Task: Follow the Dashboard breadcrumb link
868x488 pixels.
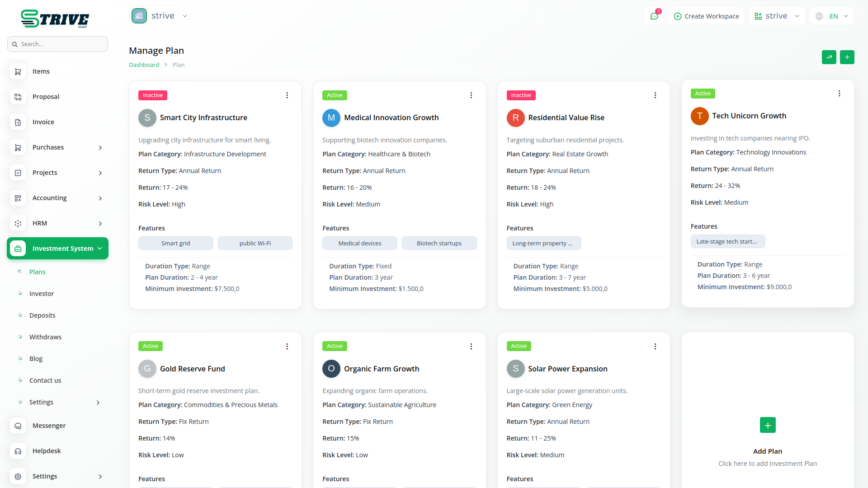Action: (x=144, y=65)
